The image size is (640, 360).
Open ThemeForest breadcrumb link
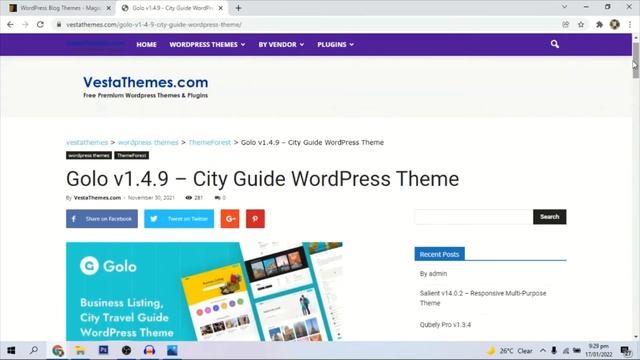pyautogui.click(x=209, y=142)
